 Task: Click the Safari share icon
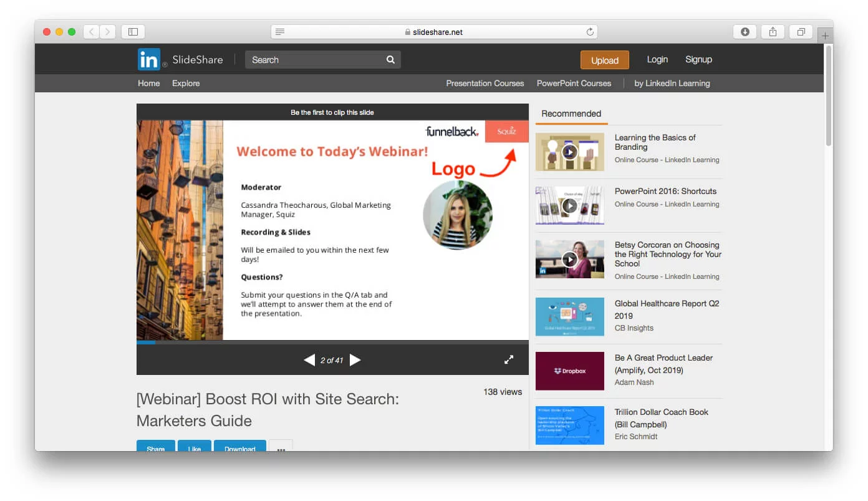pos(773,32)
